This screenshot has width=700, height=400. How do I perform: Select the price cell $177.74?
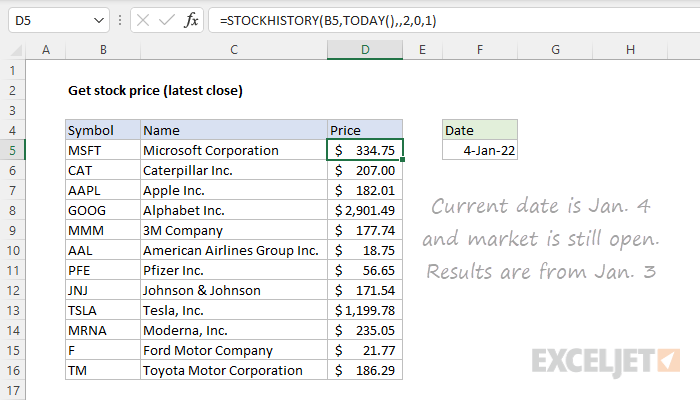pos(365,230)
